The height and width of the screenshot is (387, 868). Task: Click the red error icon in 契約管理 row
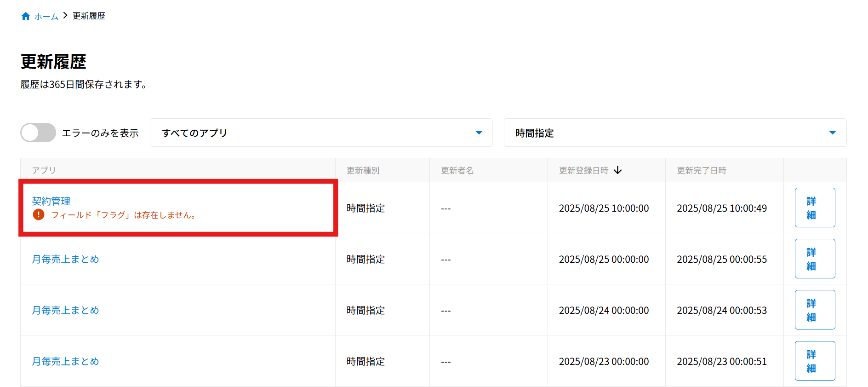coord(39,214)
